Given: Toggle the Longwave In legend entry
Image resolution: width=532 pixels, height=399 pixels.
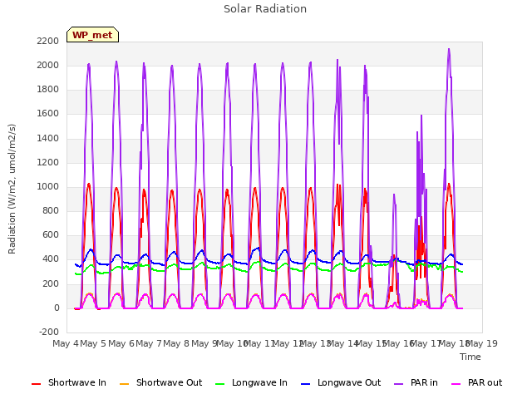Looking at the screenshot, I should coord(251,382).
